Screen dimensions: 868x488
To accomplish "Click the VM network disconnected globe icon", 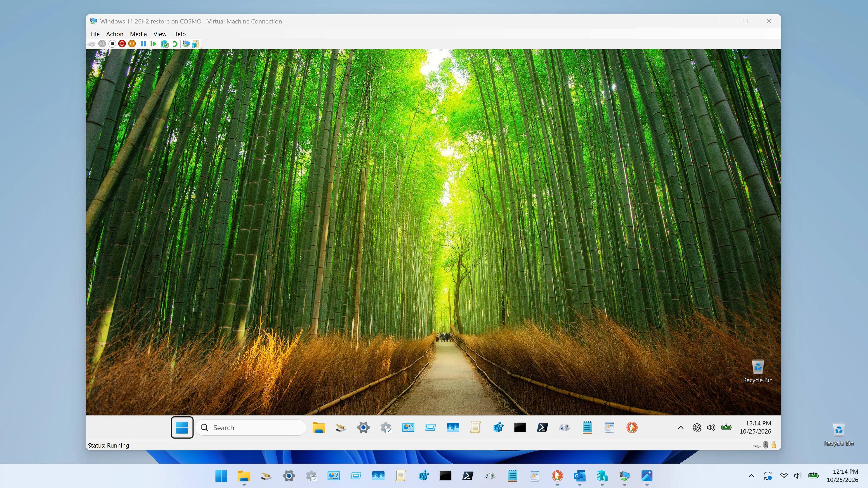I will coord(697,427).
